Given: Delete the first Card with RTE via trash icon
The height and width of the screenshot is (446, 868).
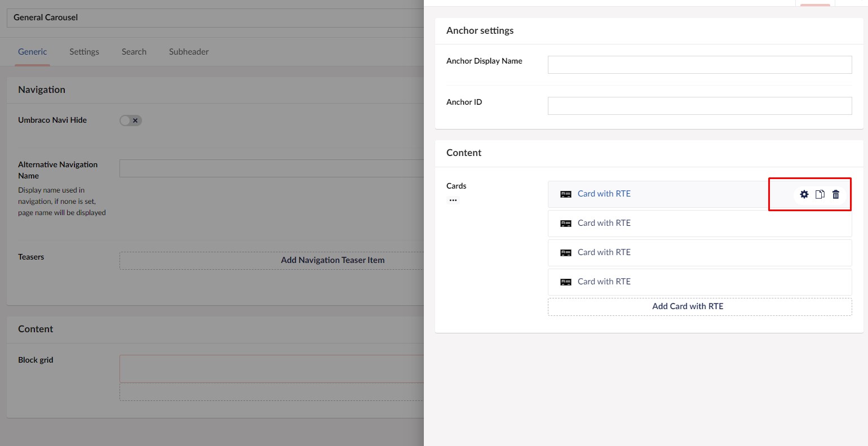Looking at the screenshot, I should click(836, 194).
